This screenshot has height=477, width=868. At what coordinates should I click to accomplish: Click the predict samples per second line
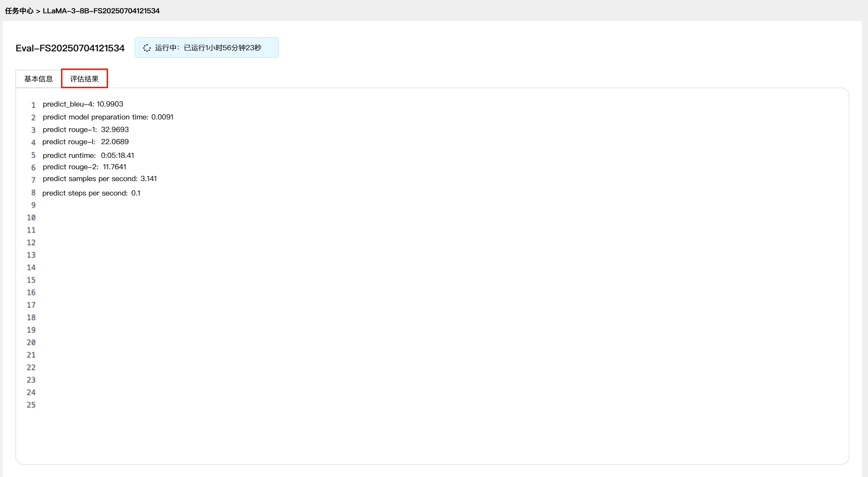coord(100,179)
